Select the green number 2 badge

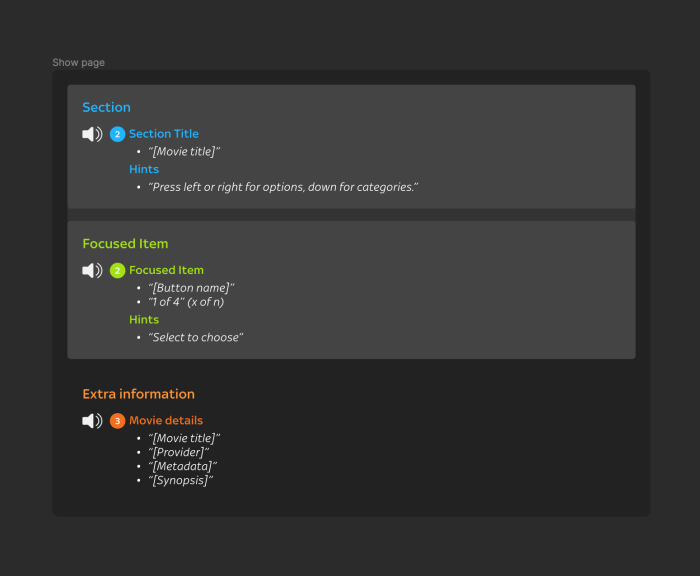pyautogui.click(x=117, y=271)
